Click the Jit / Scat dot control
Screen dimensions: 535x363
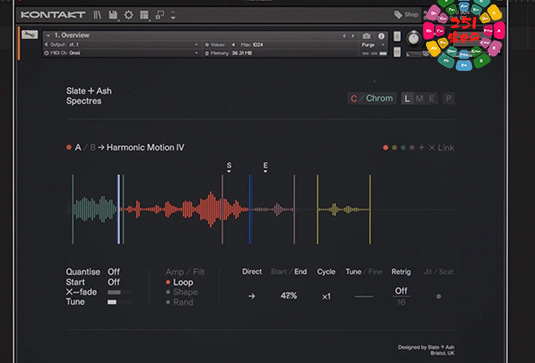pos(439,296)
